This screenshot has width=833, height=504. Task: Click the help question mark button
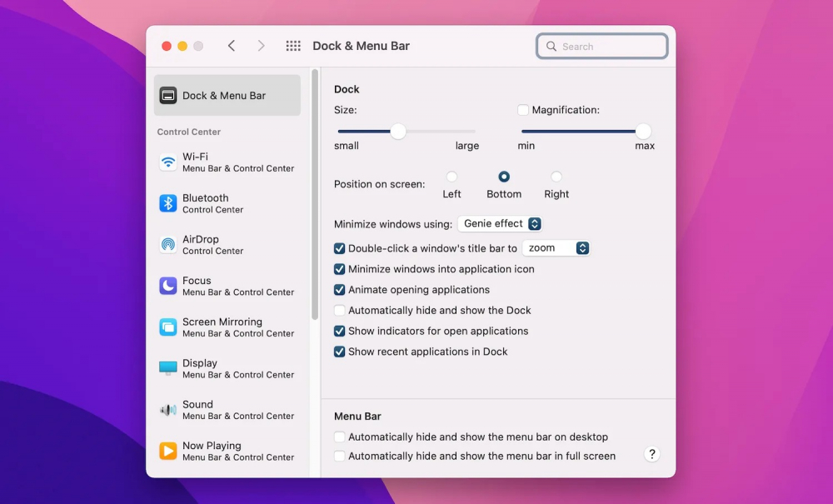[x=652, y=454]
